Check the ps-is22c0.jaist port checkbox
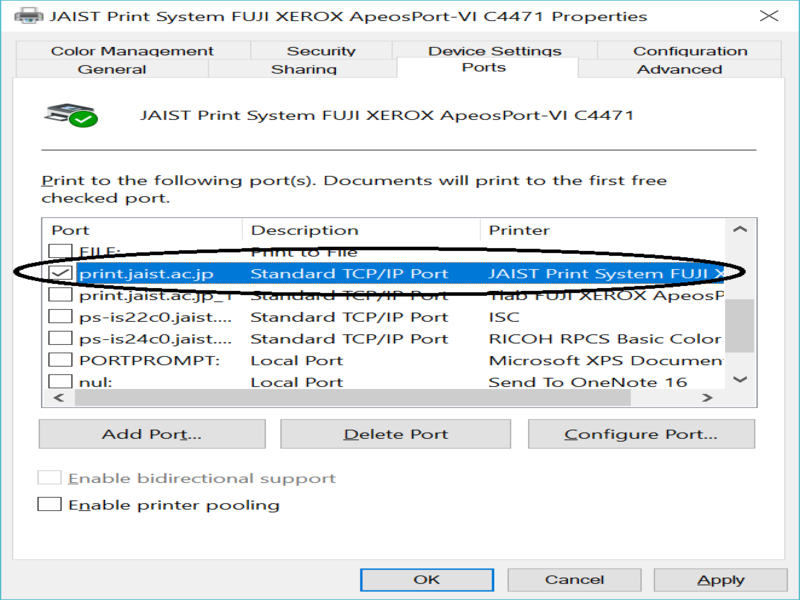The width and height of the screenshot is (800, 600). click(x=61, y=317)
